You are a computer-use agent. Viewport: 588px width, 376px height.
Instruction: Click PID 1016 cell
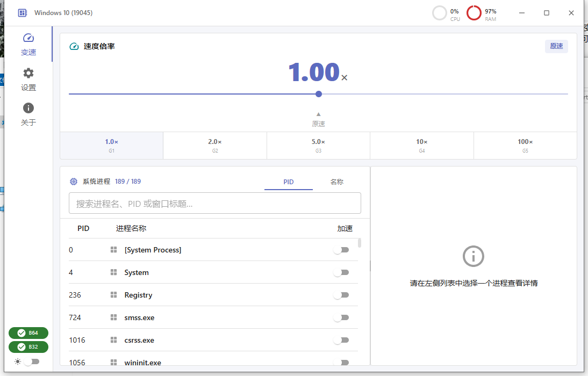(77, 340)
